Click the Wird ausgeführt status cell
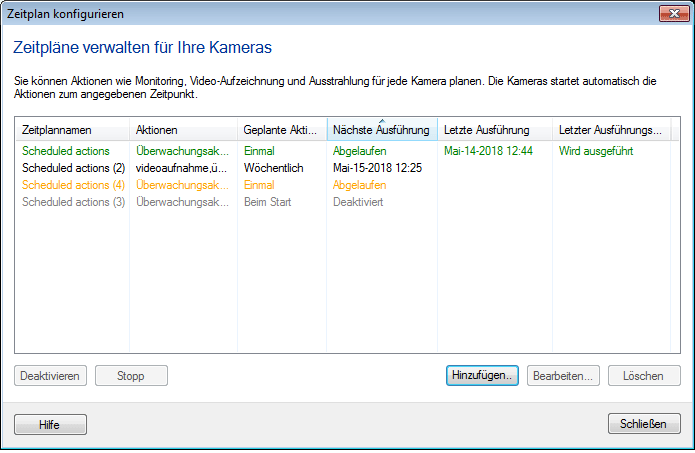 598,151
